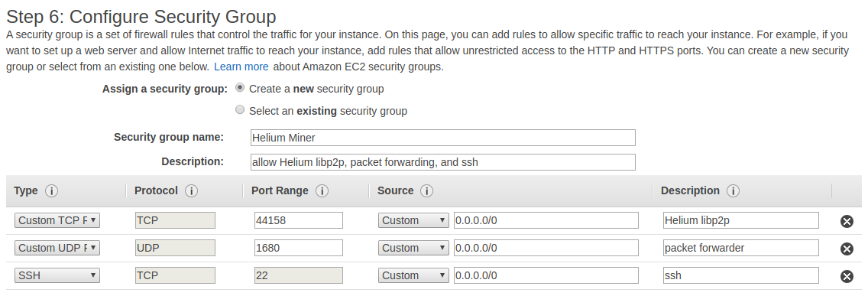Open info icon next to Protocol header
868x296 pixels.
192,190
